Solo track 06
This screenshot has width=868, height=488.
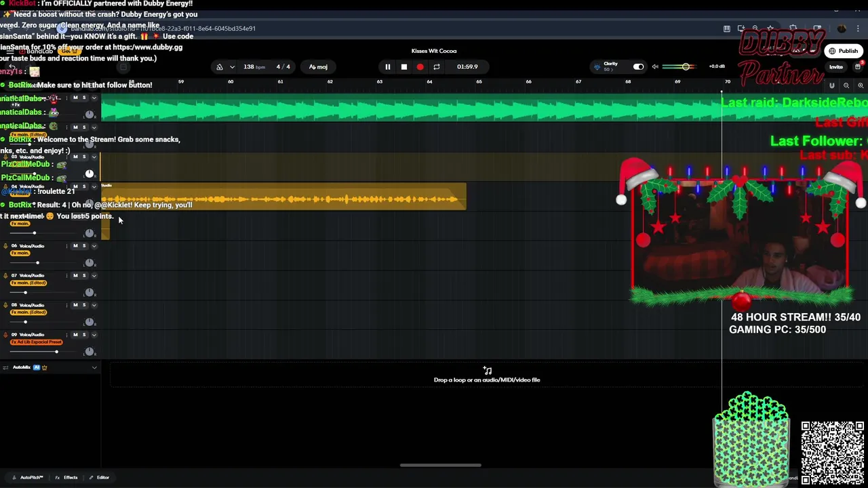[x=84, y=246]
